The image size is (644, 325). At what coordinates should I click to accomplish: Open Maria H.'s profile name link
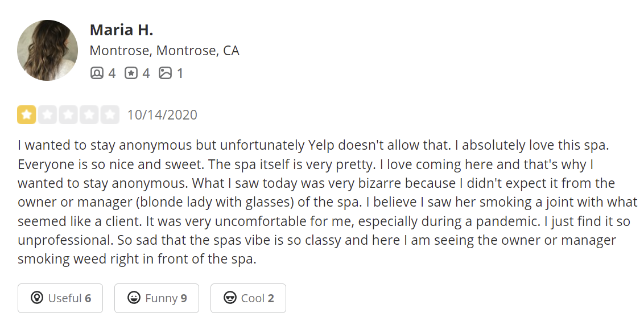(121, 30)
